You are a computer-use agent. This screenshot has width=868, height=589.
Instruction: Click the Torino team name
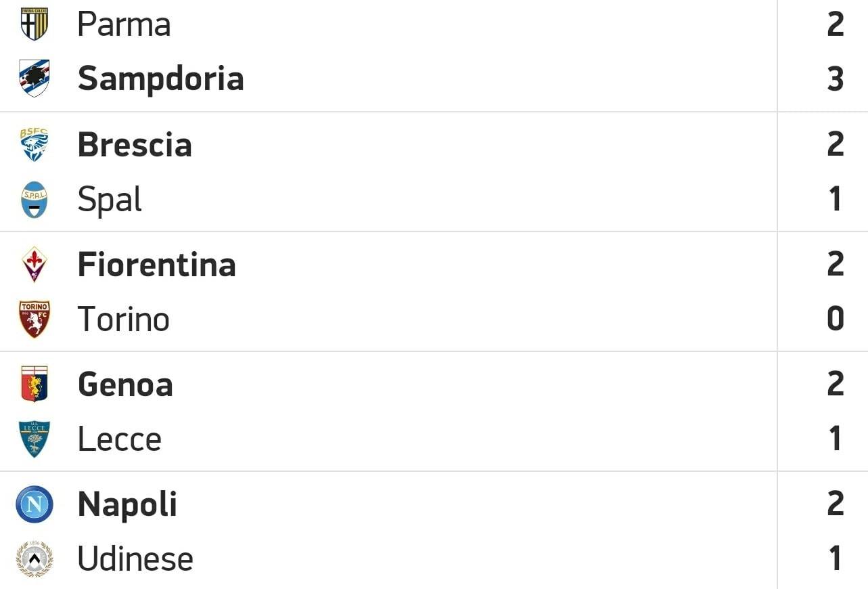123,319
